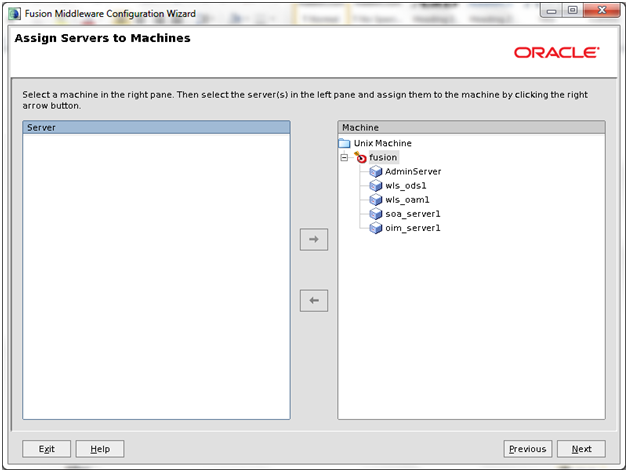Click the Machine pane header
The width and height of the screenshot is (628, 472).
coord(471,127)
